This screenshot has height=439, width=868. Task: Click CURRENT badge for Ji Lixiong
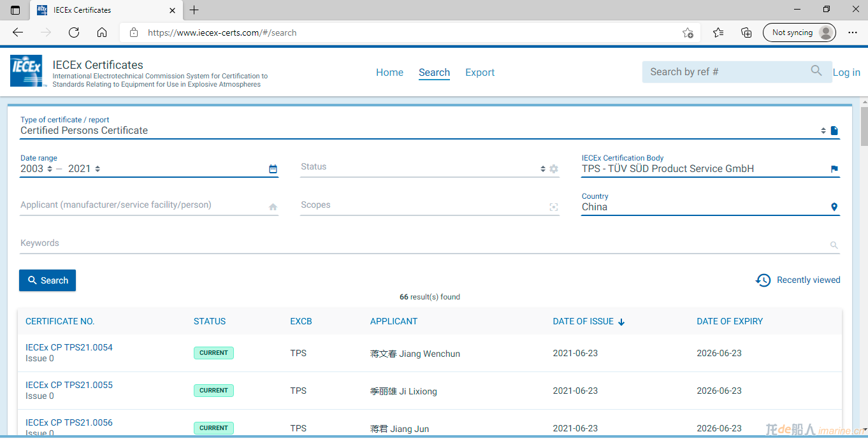point(213,391)
